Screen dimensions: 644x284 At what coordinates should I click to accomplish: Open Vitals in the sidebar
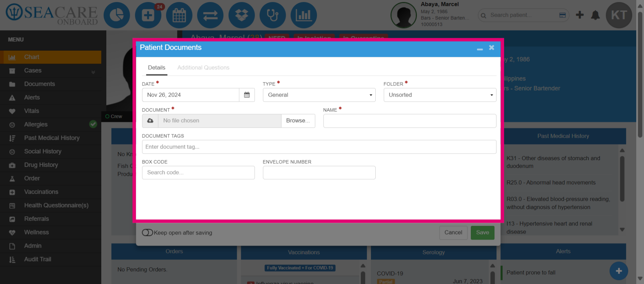(51, 111)
